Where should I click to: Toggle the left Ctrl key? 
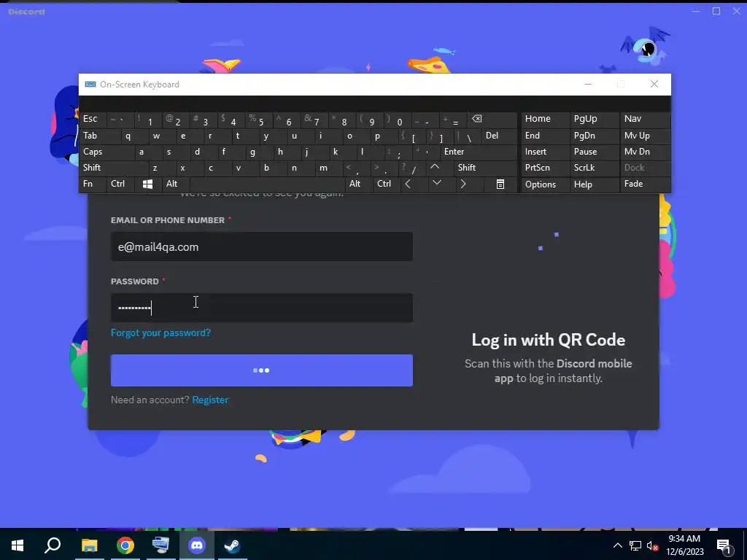[120, 184]
